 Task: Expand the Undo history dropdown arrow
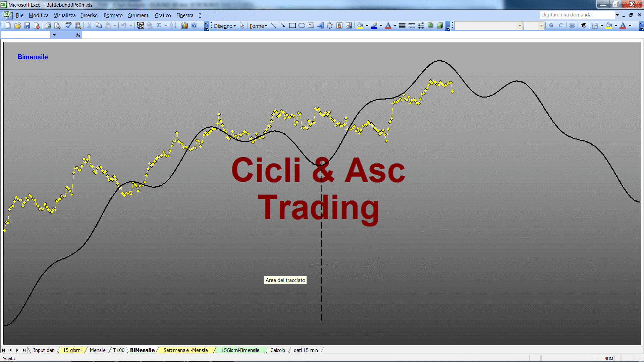131,25
